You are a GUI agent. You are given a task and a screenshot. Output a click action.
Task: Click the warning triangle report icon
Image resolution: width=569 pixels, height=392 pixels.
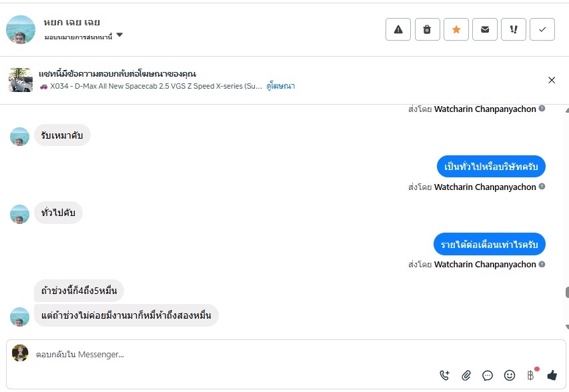point(398,29)
